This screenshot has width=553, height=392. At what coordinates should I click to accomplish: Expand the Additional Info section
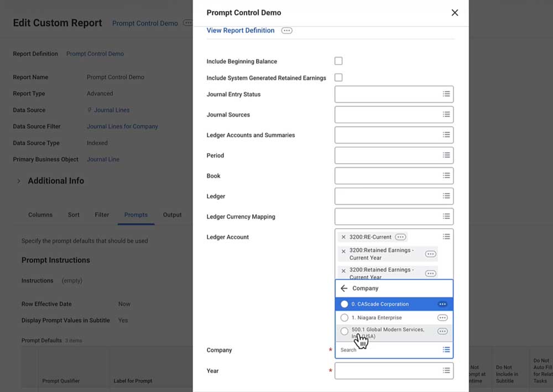(18, 181)
